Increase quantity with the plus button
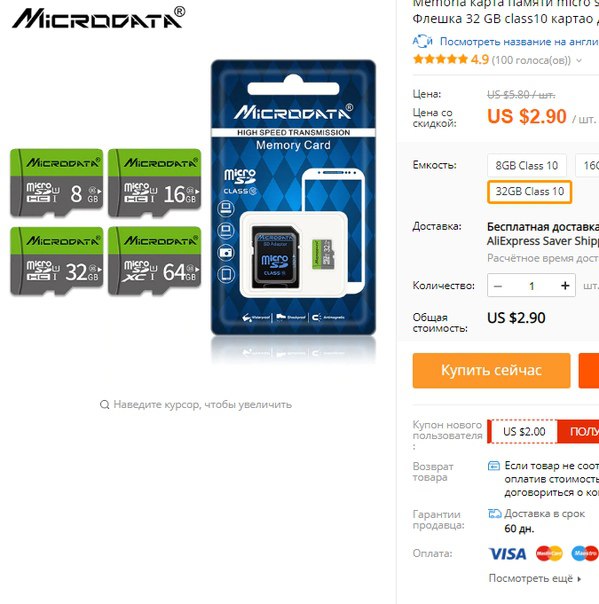The image size is (599, 604). [565, 285]
